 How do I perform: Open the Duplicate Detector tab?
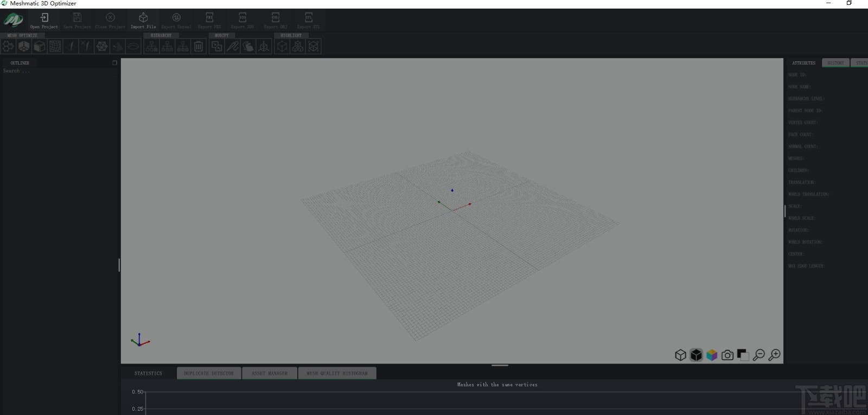coord(209,373)
